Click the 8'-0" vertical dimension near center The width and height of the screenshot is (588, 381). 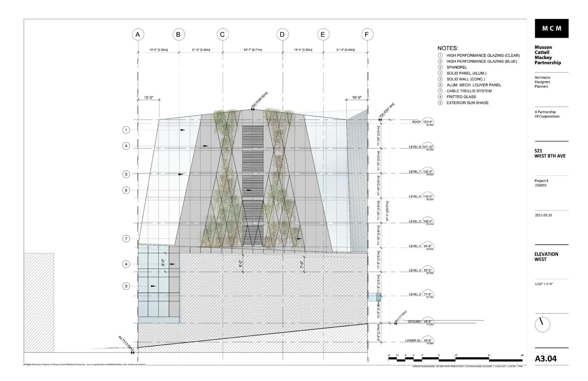[x=241, y=263]
